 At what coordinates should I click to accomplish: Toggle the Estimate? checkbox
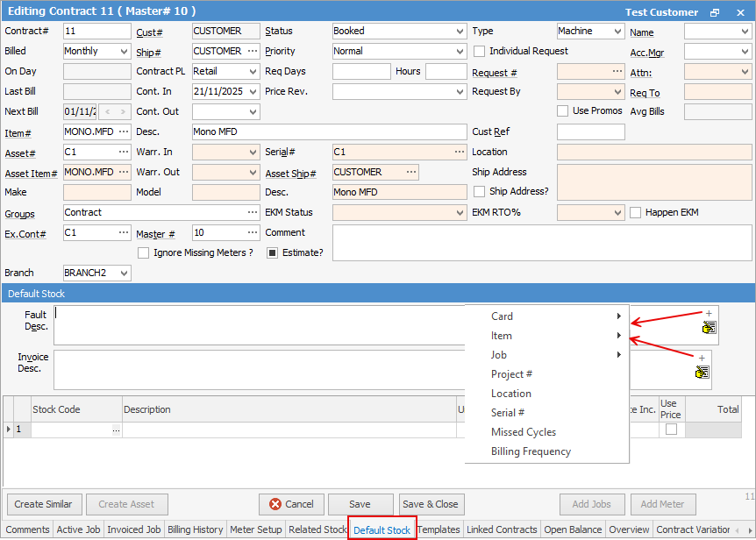(273, 252)
